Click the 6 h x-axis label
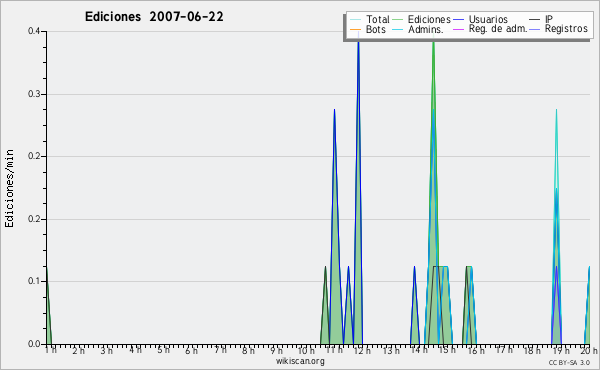The height and width of the screenshot is (370, 600). click(191, 351)
